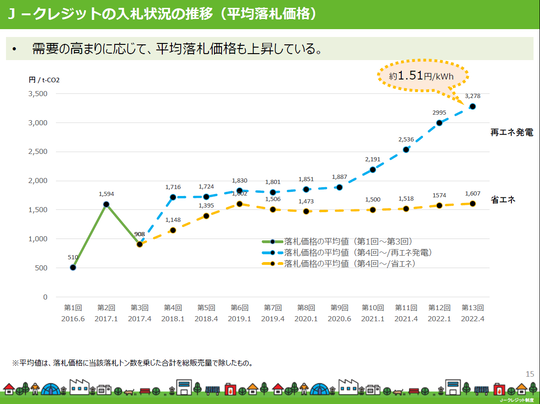Click the page number 15
This screenshot has width=540, height=404.
(x=530, y=374)
